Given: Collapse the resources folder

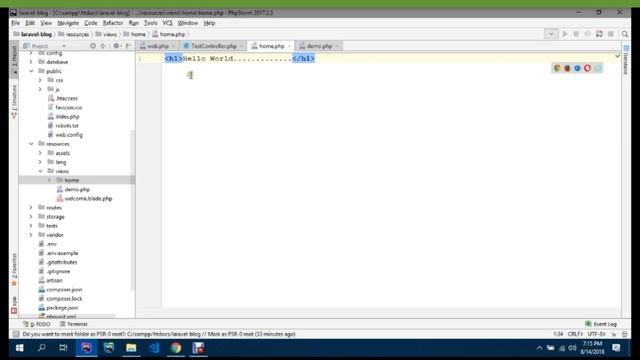Looking at the screenshot, I should point(31,144).
